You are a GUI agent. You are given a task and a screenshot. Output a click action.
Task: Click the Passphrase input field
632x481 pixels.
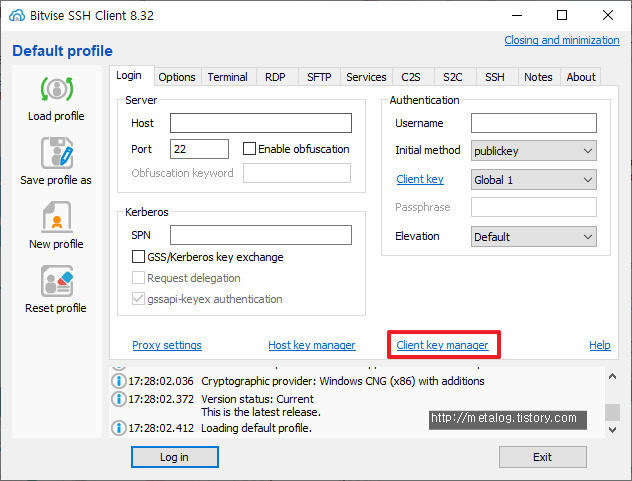point(533,207)
